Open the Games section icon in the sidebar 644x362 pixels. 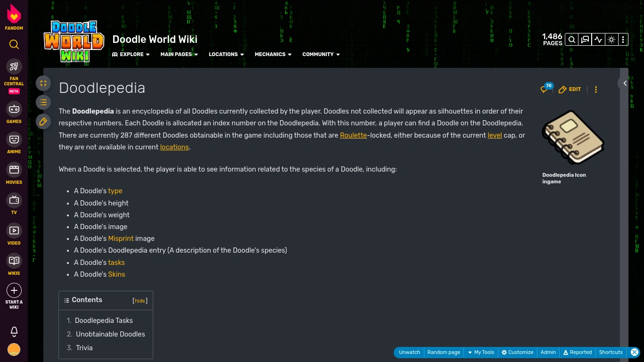(x=14, y=109)
